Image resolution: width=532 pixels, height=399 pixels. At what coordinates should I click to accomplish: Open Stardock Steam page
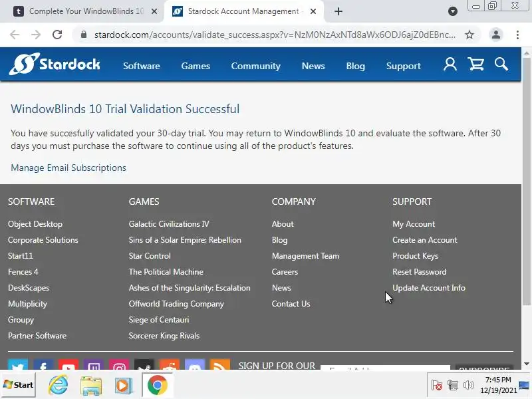pyautogui.click(x=144, y=364)
